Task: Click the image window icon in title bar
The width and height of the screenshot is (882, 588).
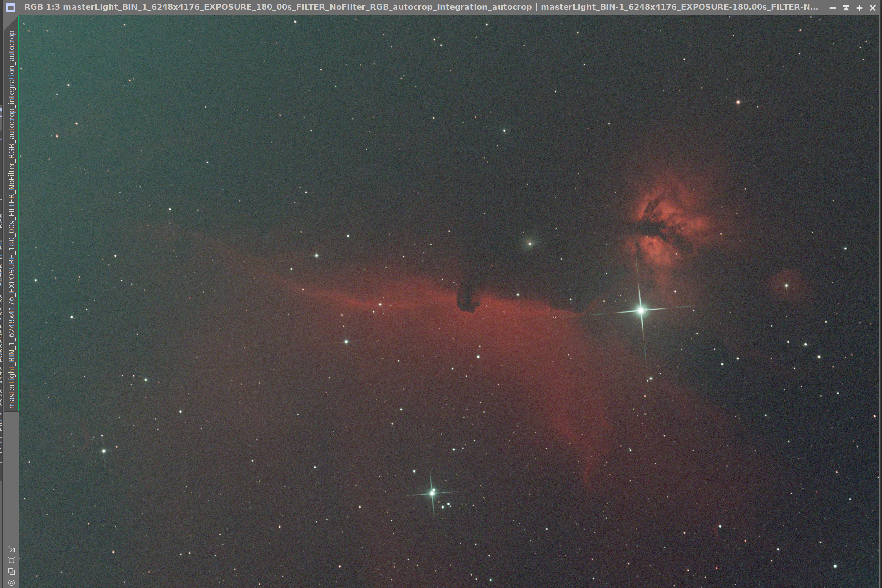Action: click(x=10, y=7)
